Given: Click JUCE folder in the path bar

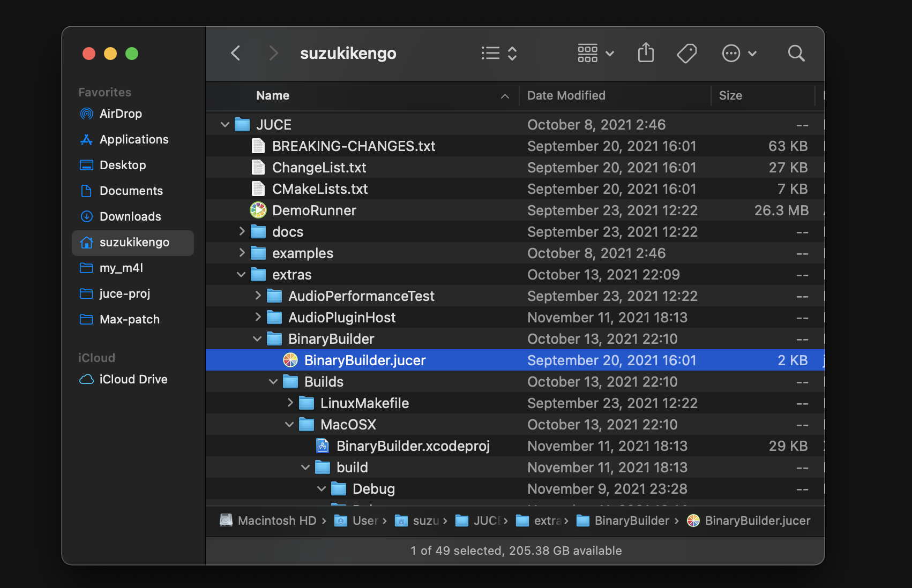Looking at the screenshot, I should 478,521.
